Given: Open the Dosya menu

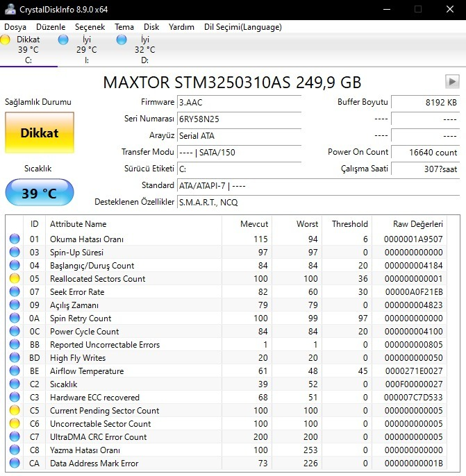Looking at the screenshot, I should (x=15, y=27).
